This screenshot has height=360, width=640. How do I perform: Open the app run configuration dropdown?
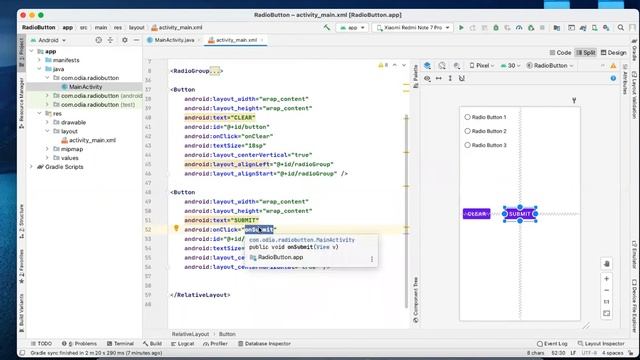(x=352, y=28)
